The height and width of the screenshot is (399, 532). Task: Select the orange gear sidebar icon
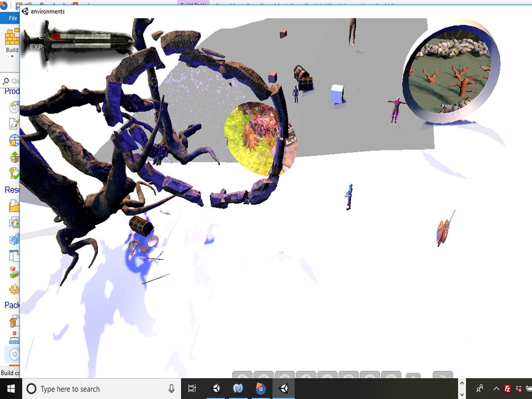(x=14, y=289)
